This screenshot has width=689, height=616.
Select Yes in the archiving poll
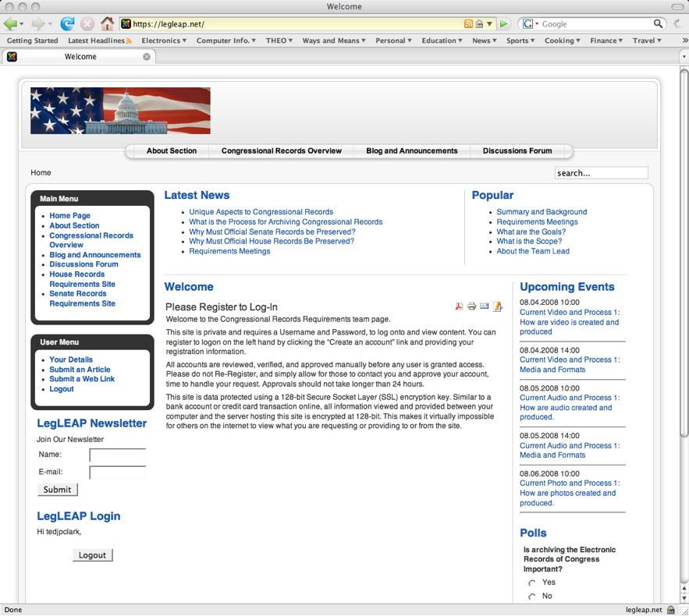click(x=532, y=582)
